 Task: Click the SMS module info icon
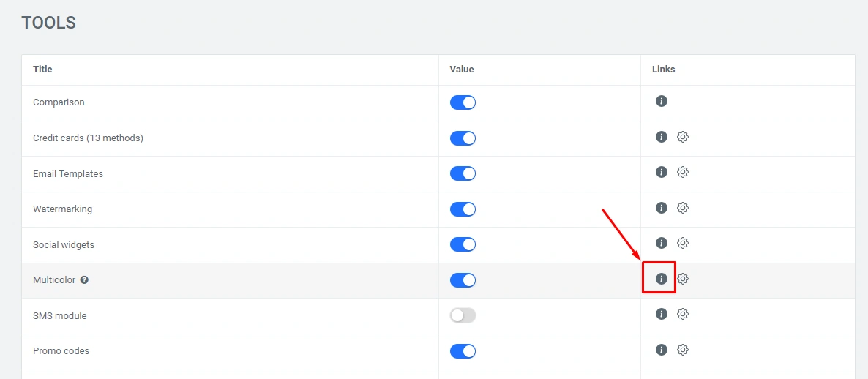click(x=662, y=314)
